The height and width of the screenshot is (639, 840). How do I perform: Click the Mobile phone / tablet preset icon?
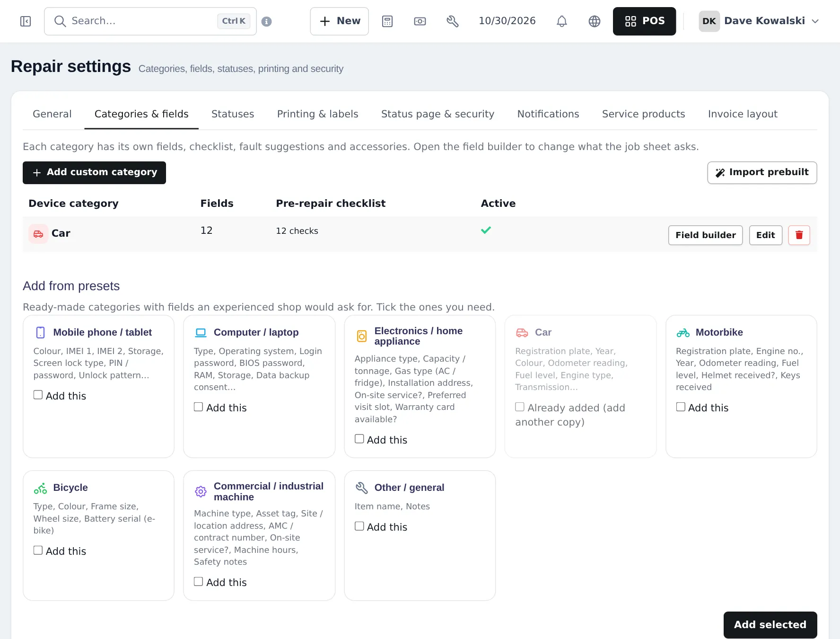click(x=41, y=332)
